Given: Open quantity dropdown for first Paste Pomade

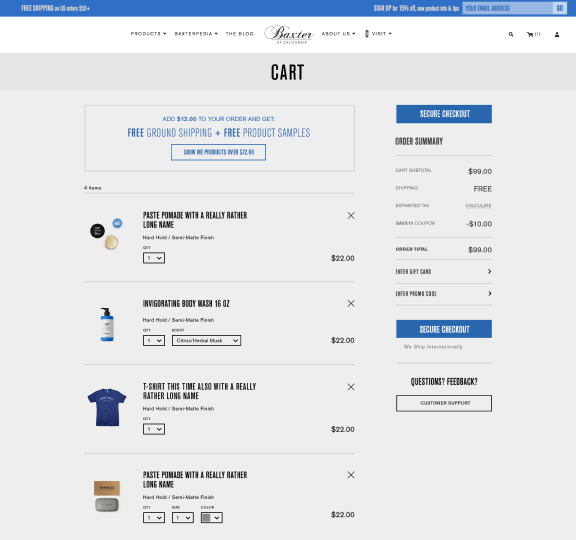Looking at the screenshot, I should click(154, 258).
